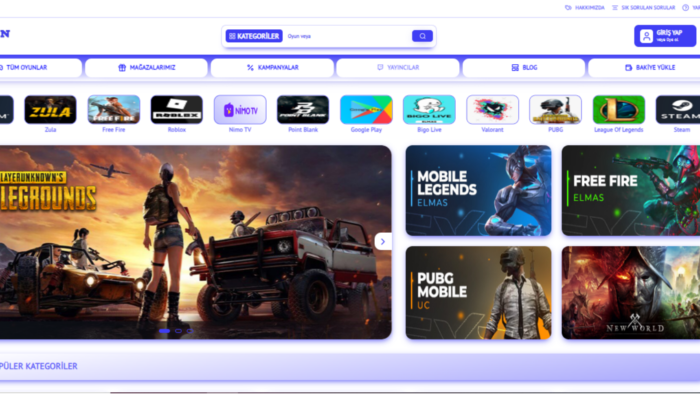Click the Zula text label
700x394 pixels.
click(50, 130)
